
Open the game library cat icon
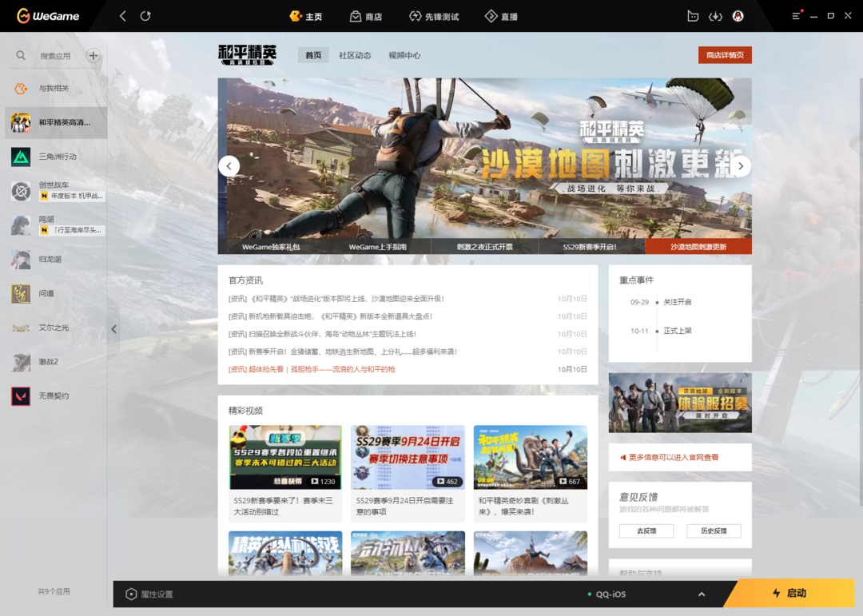click(693, 16)
